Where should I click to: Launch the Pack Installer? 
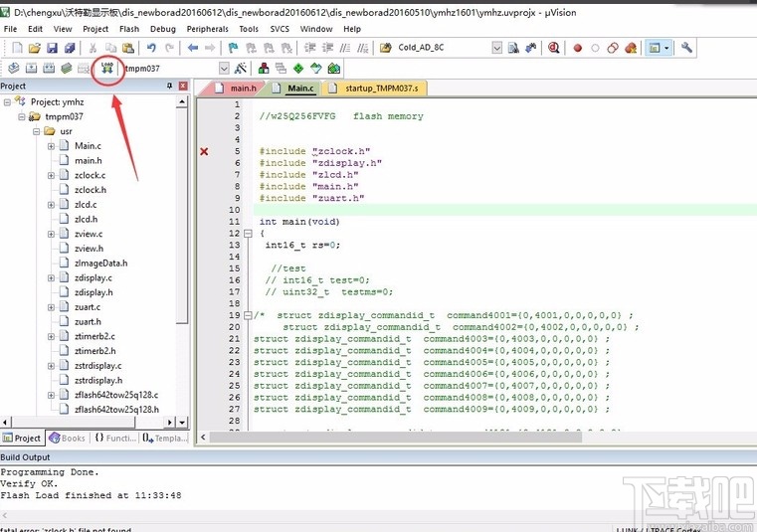click(x=333, y=68)
